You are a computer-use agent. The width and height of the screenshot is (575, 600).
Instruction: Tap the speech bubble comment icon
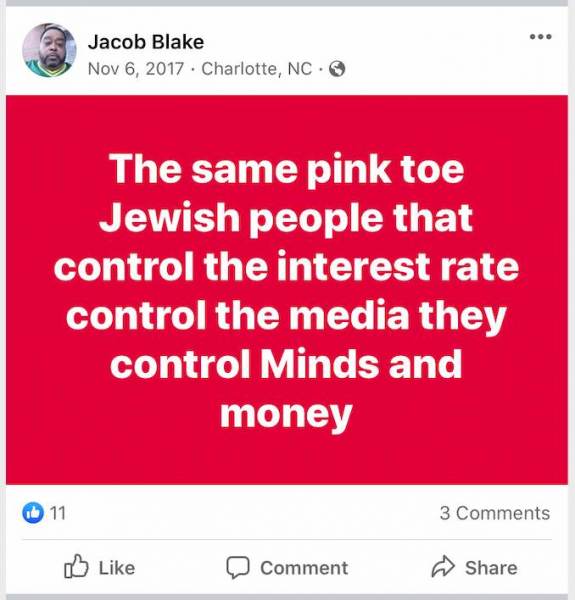click(x=238, y=567)
